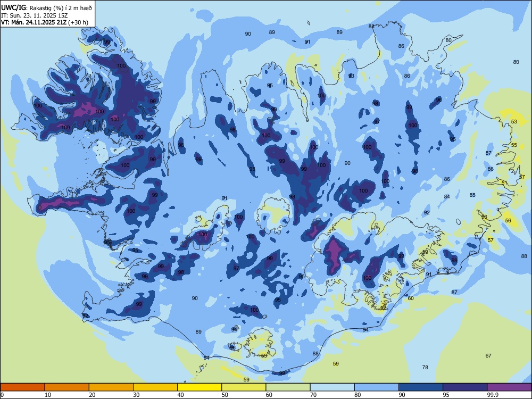532x399 pixels.
Task: Click the orange 10–20 legend swatch
Action: click(x=67, y=387)
